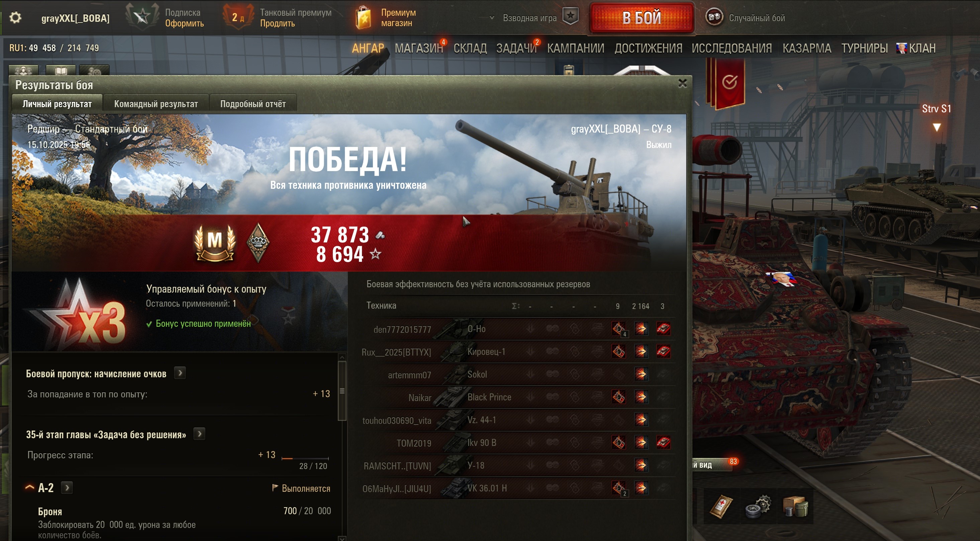Collapse the A-2 mission section

30,488
